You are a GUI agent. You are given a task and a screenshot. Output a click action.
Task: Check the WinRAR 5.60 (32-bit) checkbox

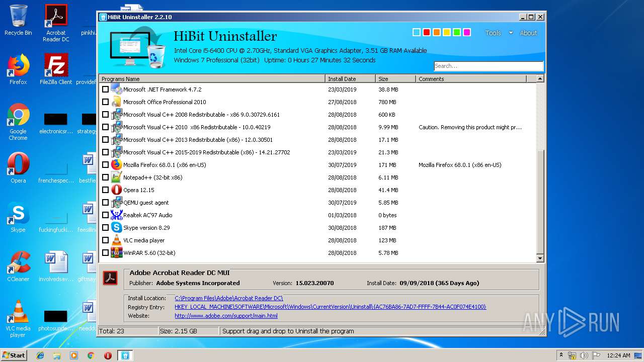pyautogui.click(x=105, y=253)
